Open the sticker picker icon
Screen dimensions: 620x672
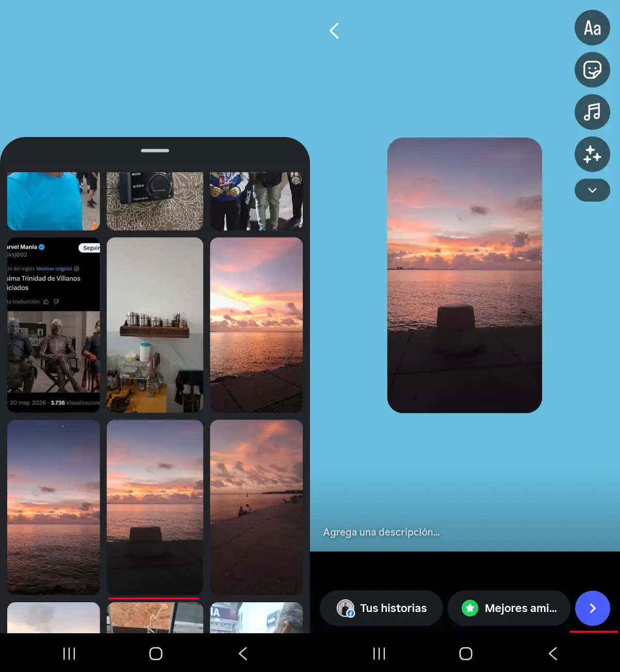click(592, 70)
